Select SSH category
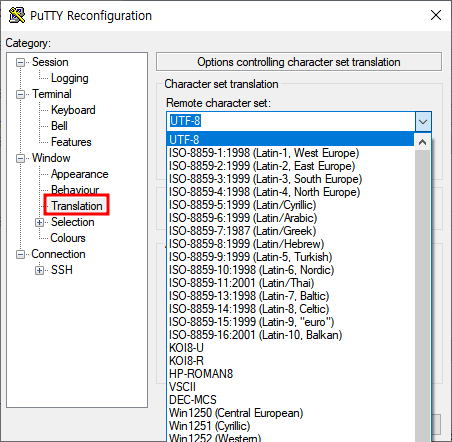Screen dimensions: 452x442 62,270
